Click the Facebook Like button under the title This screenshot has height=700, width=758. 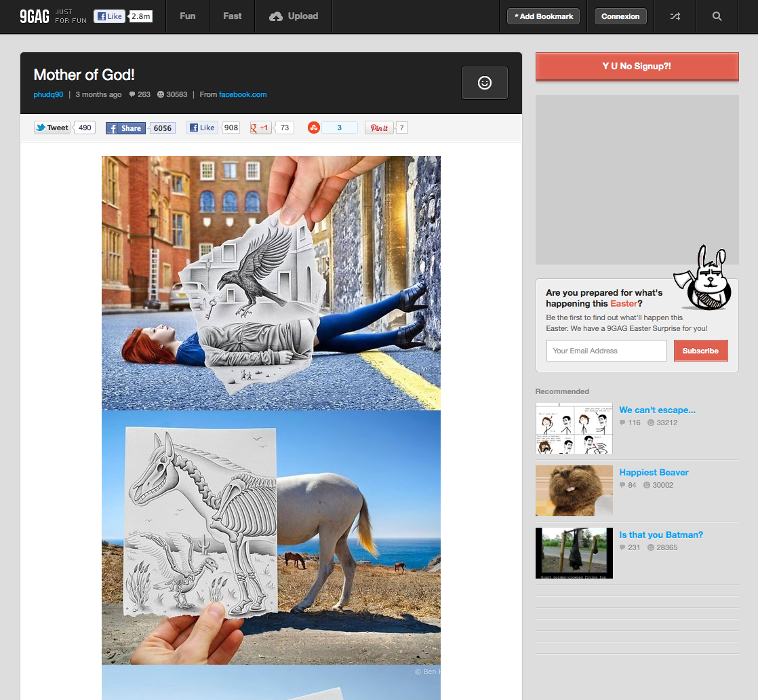coord(202,128)
